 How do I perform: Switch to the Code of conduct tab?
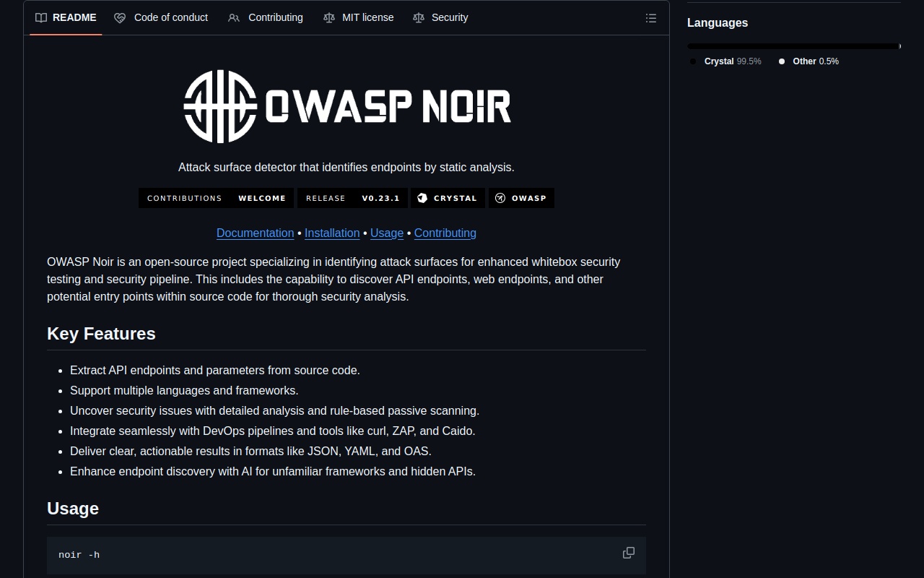coord(170,17)
